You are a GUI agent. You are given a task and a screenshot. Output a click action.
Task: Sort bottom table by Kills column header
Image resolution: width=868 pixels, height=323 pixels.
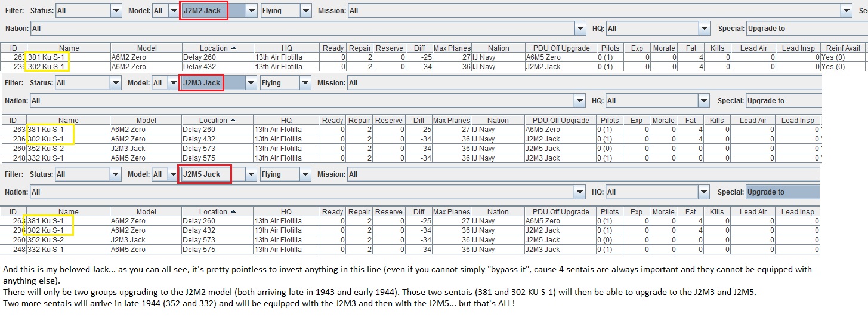pos(717,211)
